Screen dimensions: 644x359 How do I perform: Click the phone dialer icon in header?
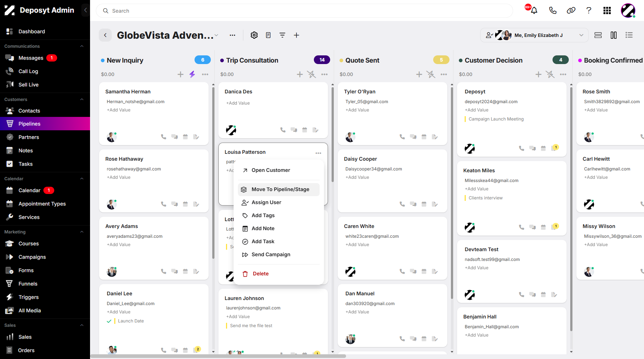553,10
